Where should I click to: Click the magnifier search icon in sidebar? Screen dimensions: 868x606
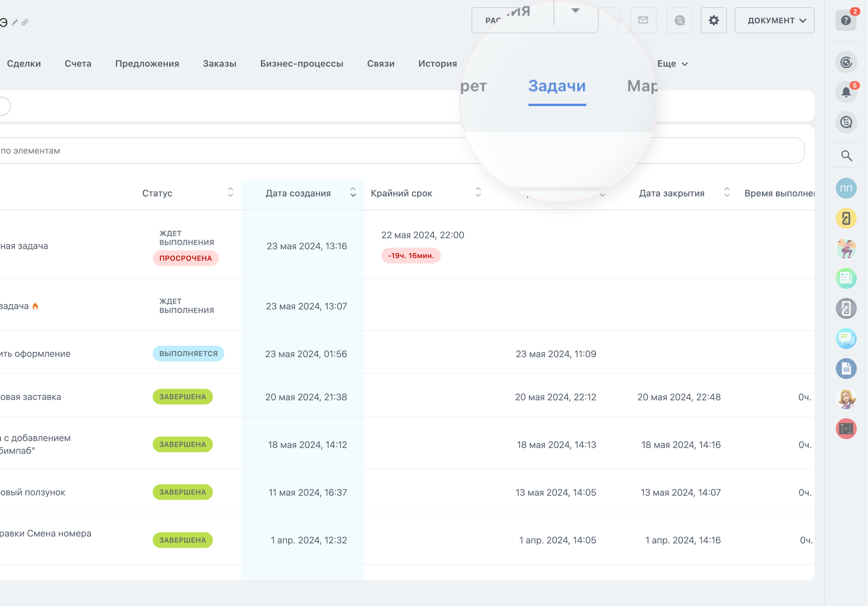pyautogui.click(x=846, y=156)
